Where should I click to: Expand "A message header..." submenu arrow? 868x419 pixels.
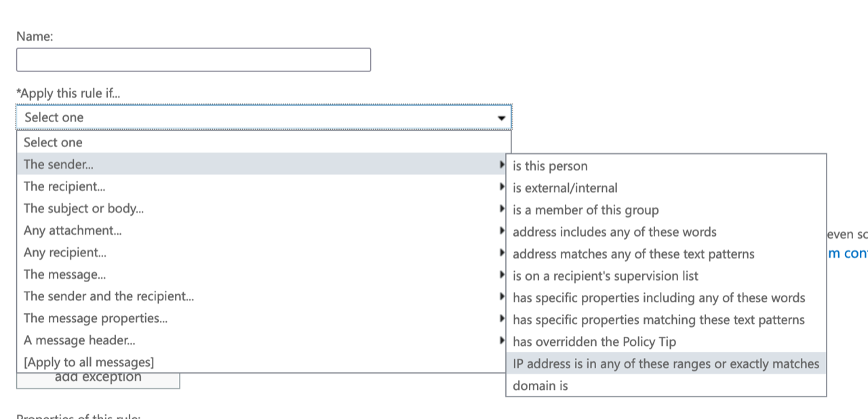tap(502, 340)
